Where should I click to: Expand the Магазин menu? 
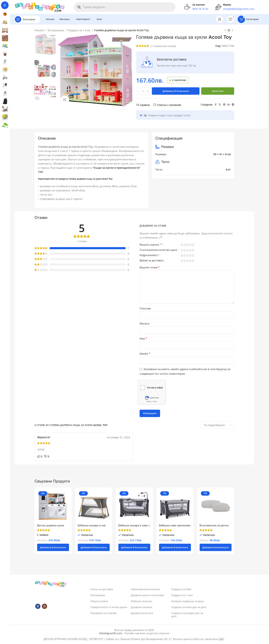coord(65,19)
